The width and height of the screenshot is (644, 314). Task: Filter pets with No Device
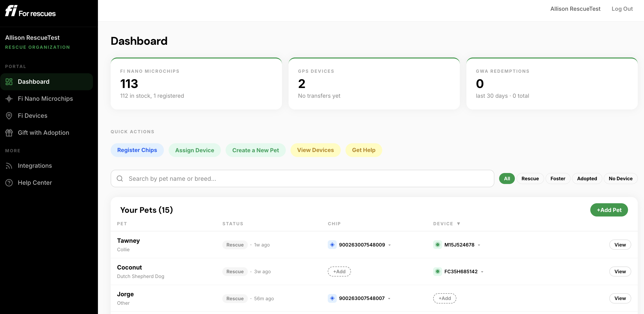pos(621,178)
